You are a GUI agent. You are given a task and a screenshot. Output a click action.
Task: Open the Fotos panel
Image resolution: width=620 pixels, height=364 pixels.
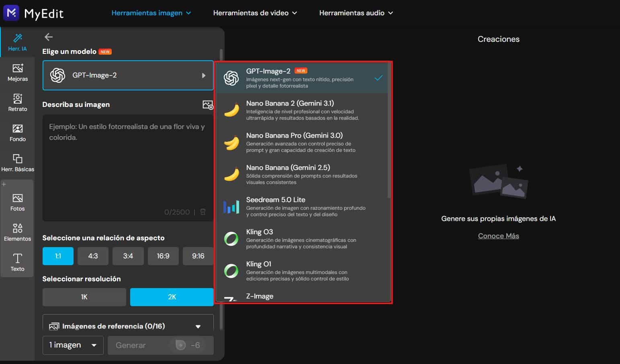[17, 202]
